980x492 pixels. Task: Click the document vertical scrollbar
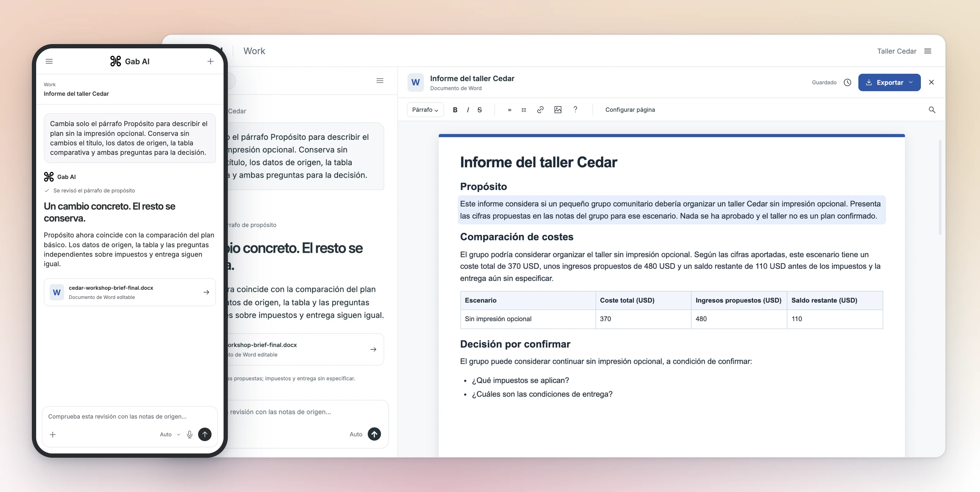tap(940, 187)
